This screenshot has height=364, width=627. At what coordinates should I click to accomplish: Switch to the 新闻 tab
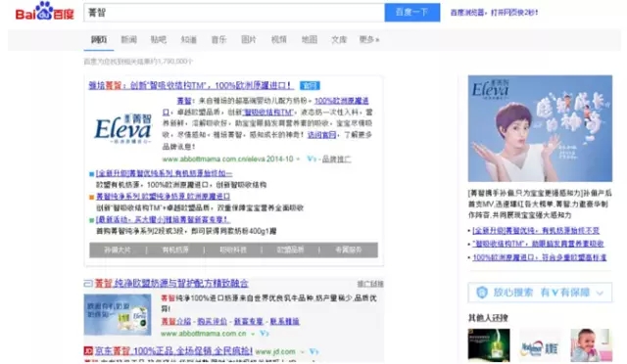tap(128, 39)
